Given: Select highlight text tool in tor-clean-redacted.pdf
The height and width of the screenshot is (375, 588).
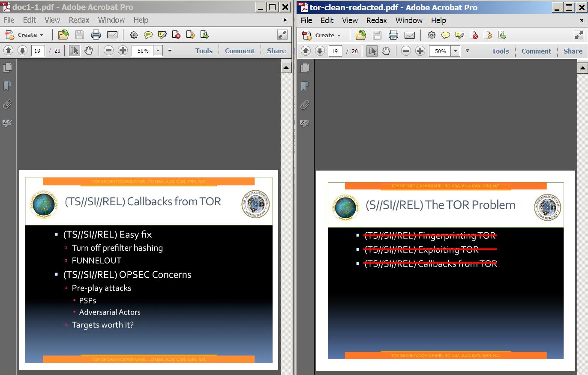Looking at the screenshot, I should tap(459, 35).
